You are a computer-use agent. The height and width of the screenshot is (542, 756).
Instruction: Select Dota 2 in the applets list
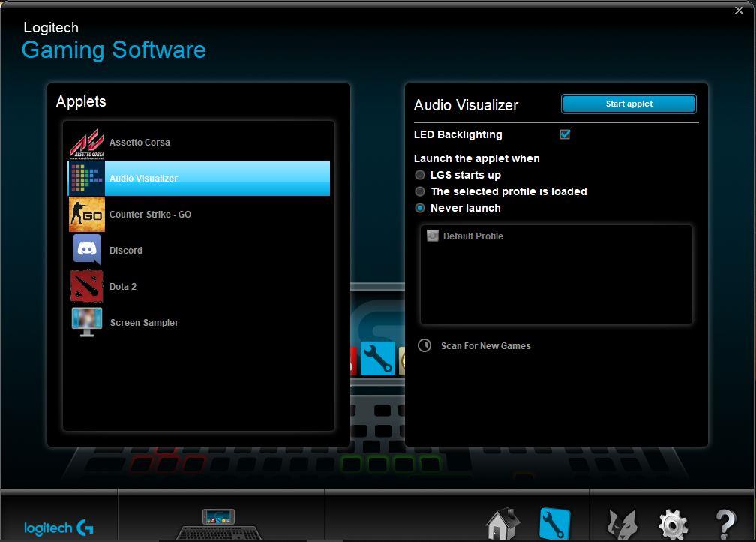pyautogui.click(x=199, y=286)
